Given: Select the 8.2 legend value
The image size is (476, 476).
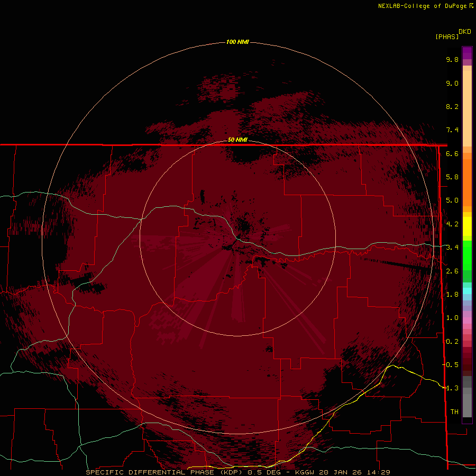Looking at the screenshot, I should pyautogui.click(x=452, y=106).
